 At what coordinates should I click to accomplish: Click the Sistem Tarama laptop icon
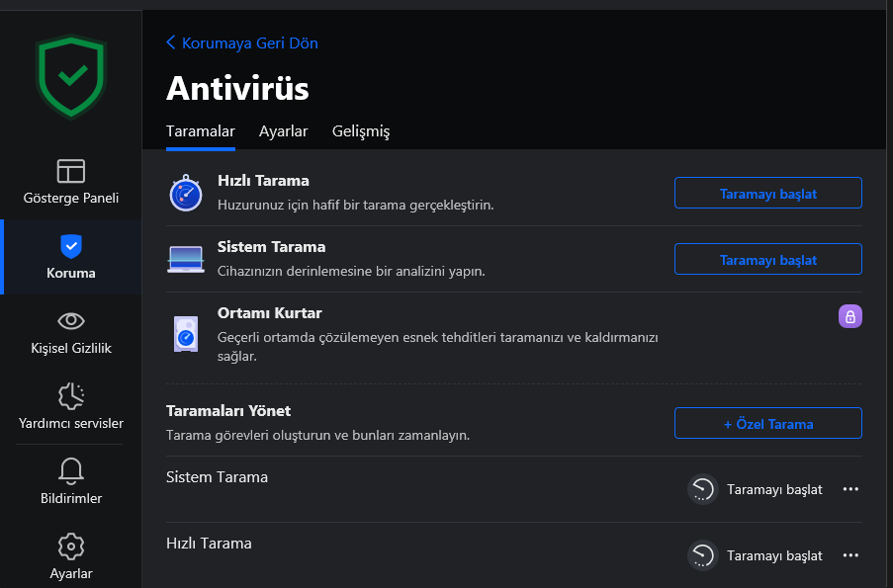click(x=186, y=260)
